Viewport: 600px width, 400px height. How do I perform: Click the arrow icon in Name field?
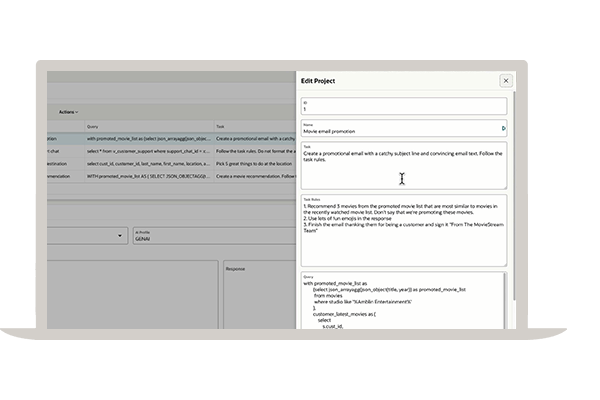click(503, 129)
